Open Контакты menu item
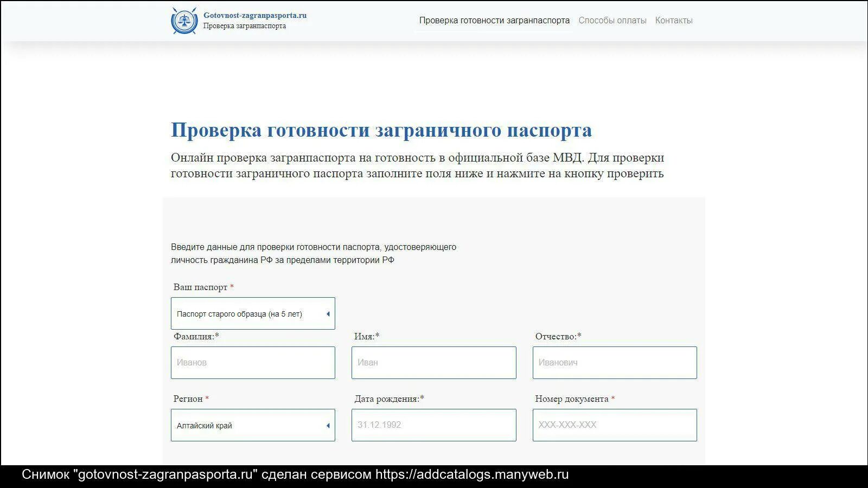 (674, 21)
